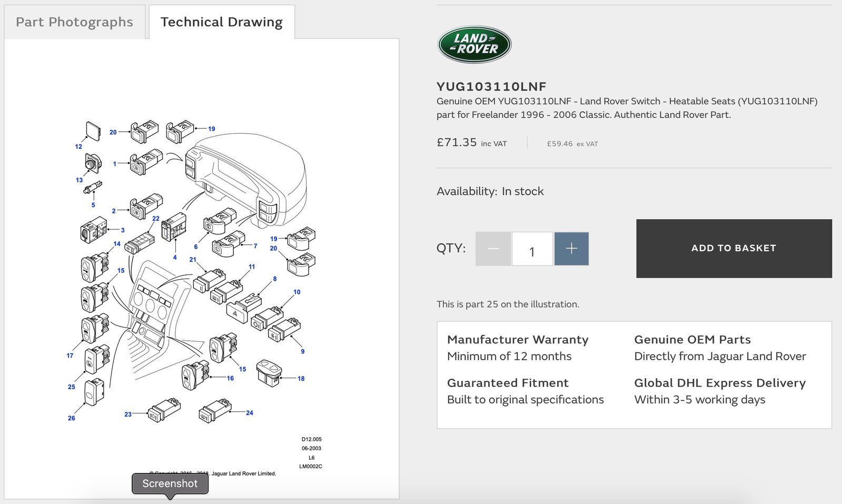Image resolution: width=842 pixels, height=504 pixels.
Task: Click the £59.46 ex VAT price
Action: (x=572, y=144)
